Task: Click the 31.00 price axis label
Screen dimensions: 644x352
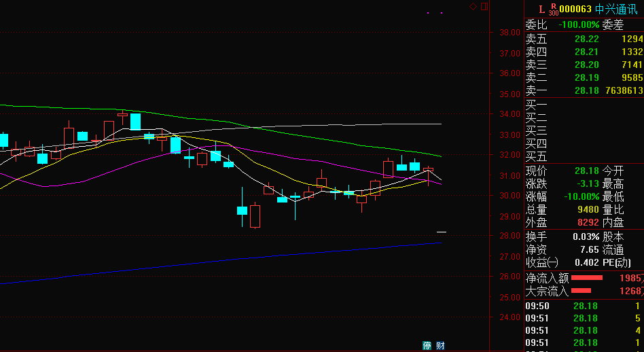Action: pyautogui.click(x=509, y=175)
